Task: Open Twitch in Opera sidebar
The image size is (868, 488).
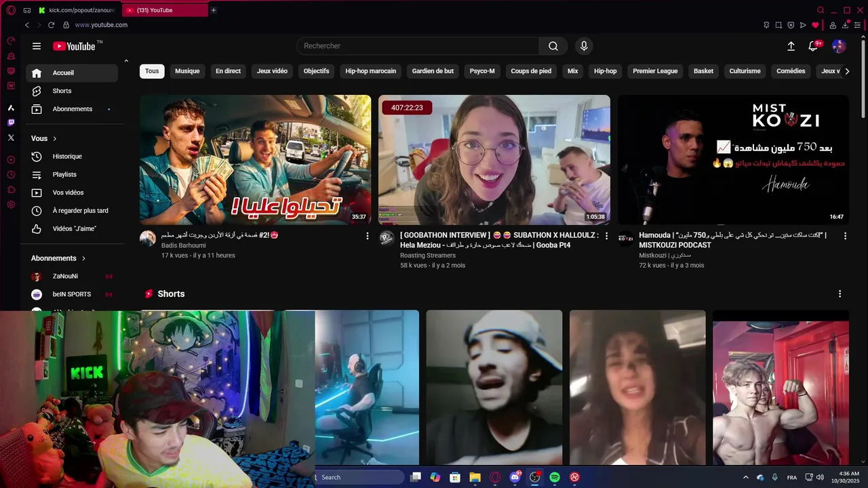Action: pyautogui.click(x=11, y=123)
